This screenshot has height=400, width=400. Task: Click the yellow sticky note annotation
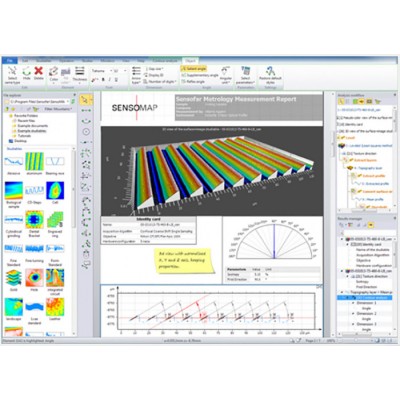pyautogui.click(x=184, y=260)
